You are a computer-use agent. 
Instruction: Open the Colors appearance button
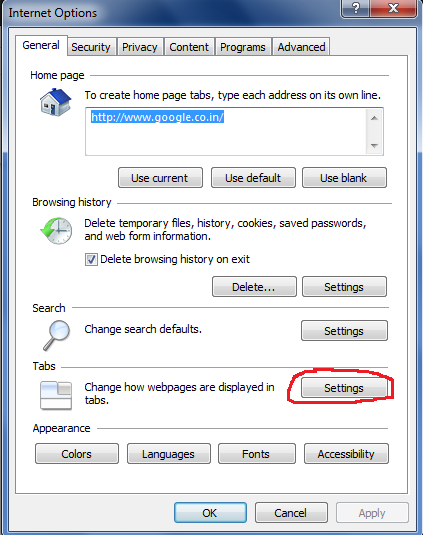pyautogui.click(x=77, y=454)
